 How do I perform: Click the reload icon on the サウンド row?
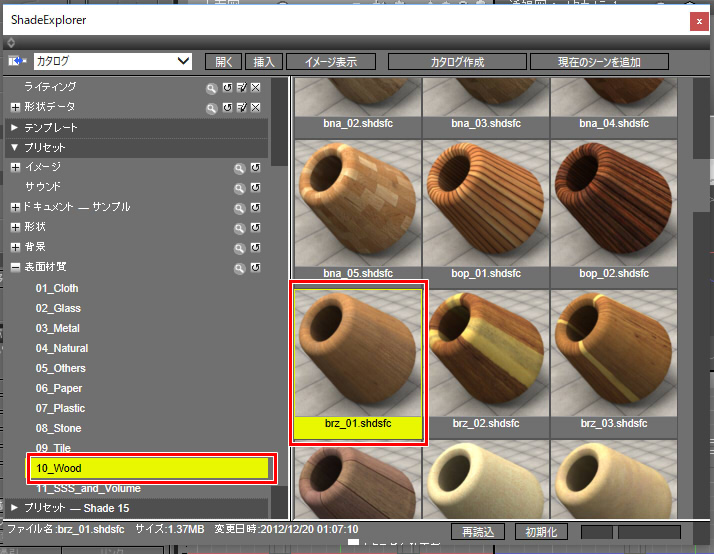tap(255, 188)
